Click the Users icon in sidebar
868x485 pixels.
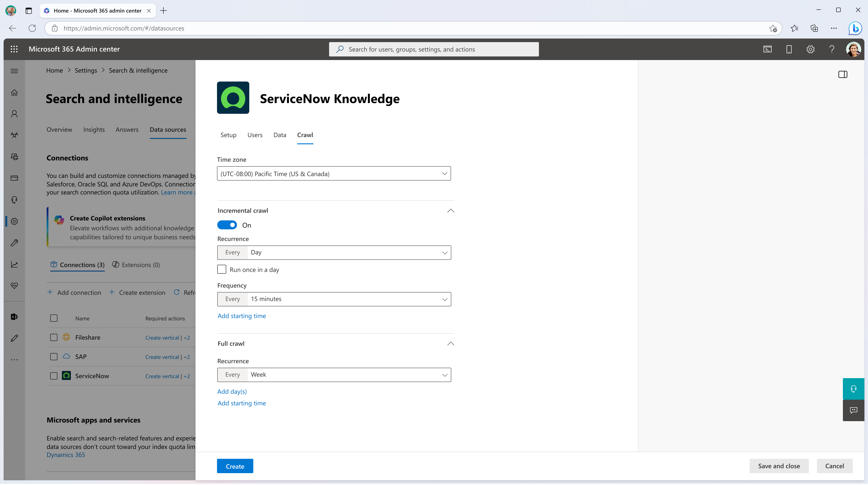[15, 114]
